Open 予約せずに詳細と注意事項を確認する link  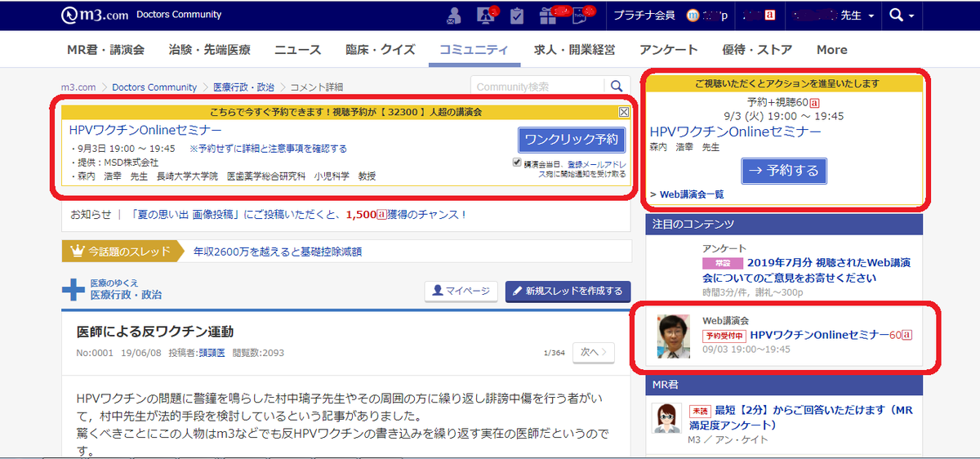click(x=268, y=149)
